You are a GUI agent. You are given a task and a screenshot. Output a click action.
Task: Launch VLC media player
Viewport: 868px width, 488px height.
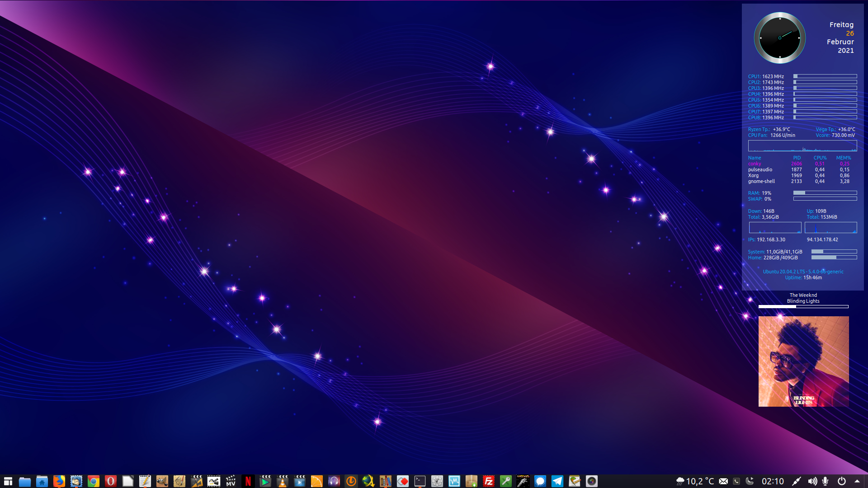click(282, 481)
